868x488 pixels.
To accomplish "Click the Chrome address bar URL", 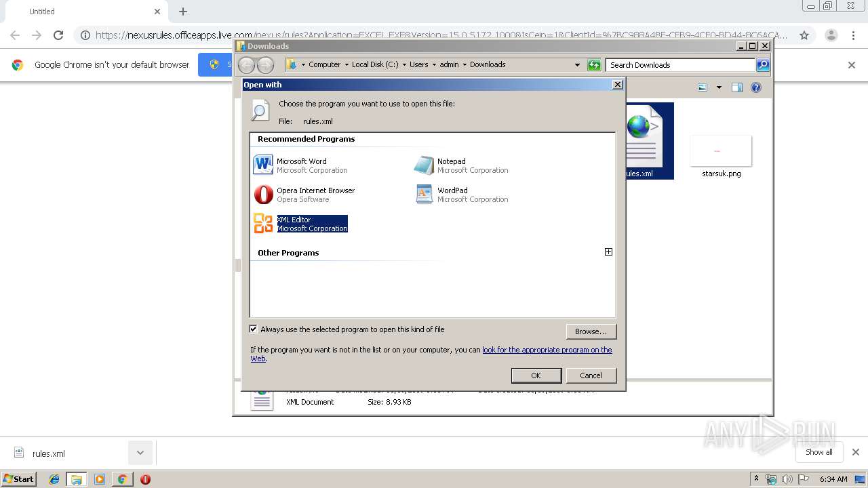I will tap(441, 35).
